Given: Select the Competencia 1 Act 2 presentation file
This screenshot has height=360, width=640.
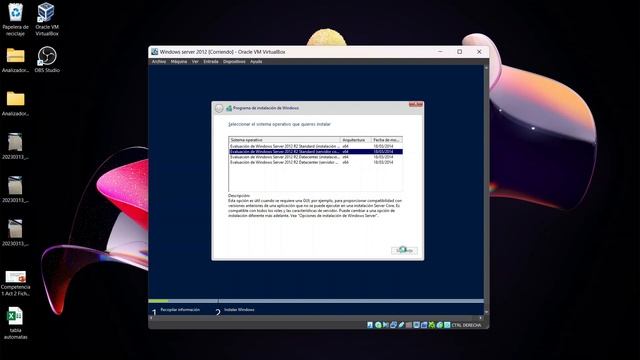Looking at the screenshot, I should 16,283.
